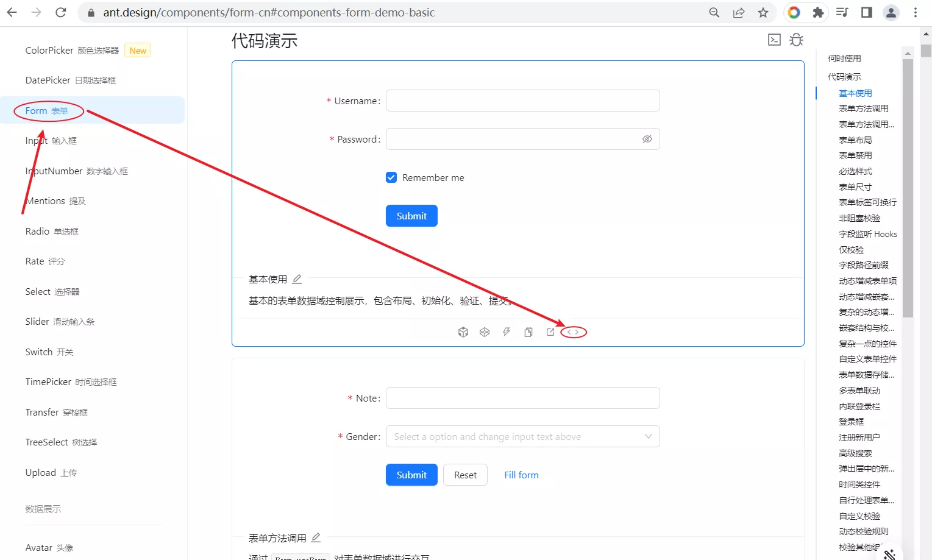Open InputNumber 数字输入框 in sidebar
932x560 pixels.
tap(77, 171)
